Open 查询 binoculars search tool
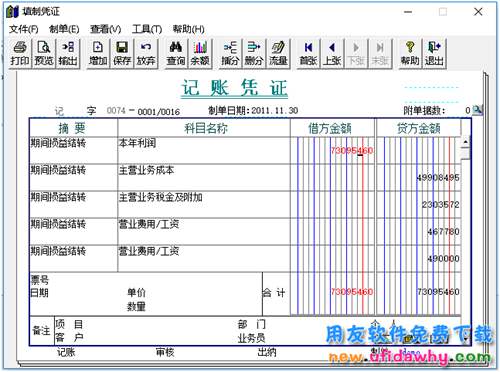The image size is (500, 372). (x=176, y=53)
